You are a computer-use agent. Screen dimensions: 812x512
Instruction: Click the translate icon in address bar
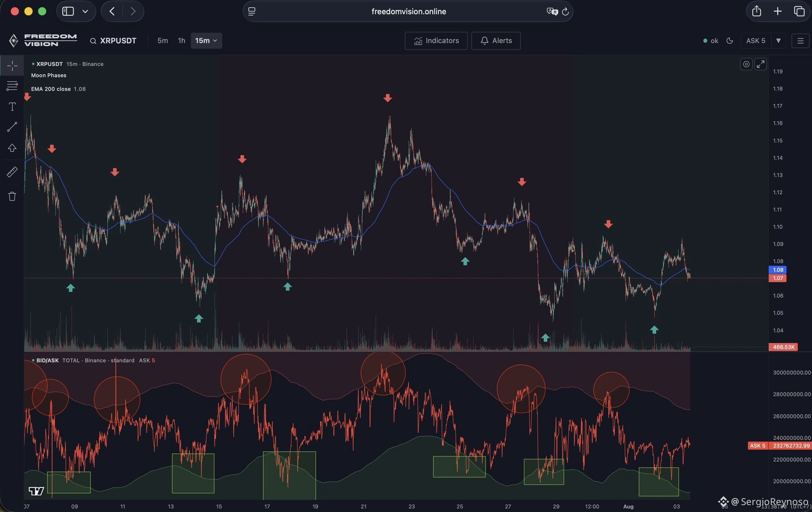pos(552,12)
